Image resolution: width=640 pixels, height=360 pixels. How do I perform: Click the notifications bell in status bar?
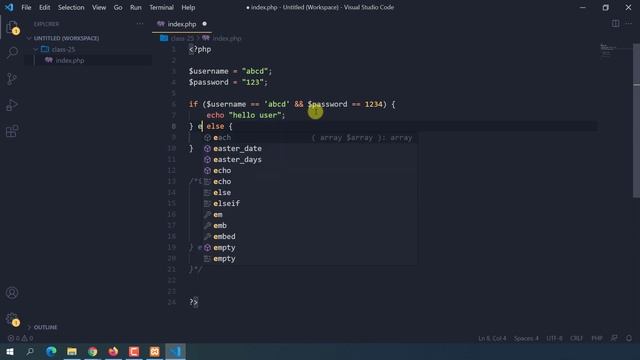(629, 338)
